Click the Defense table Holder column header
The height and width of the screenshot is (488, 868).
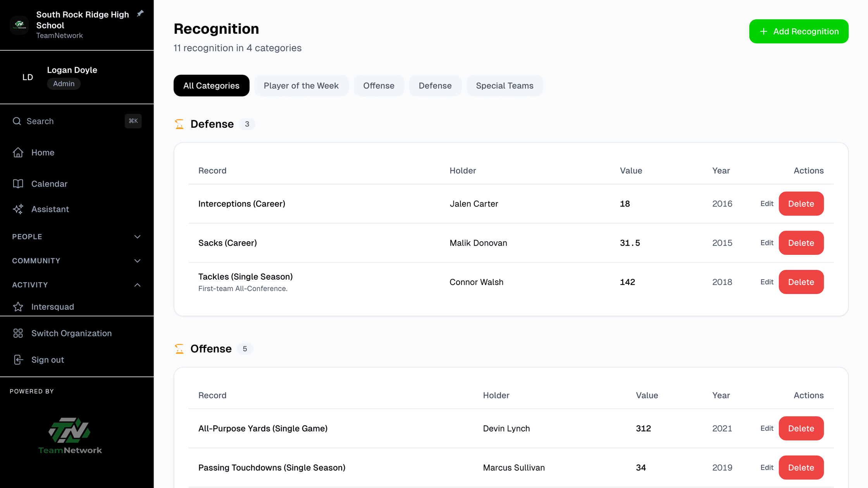pyautogui.click(x=463, y=170)
